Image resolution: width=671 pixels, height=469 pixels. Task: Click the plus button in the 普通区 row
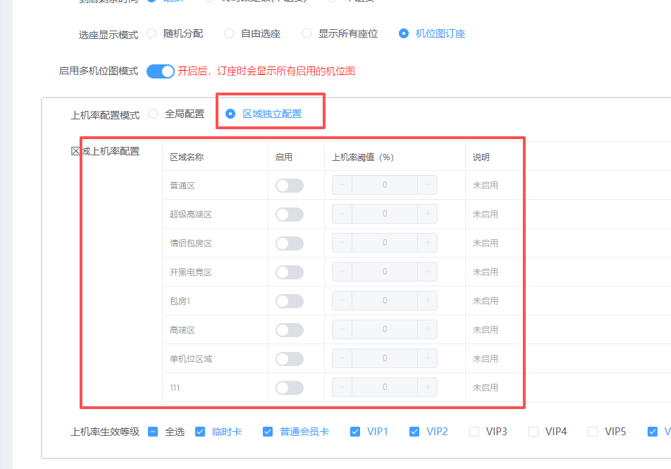pos(428,185)
